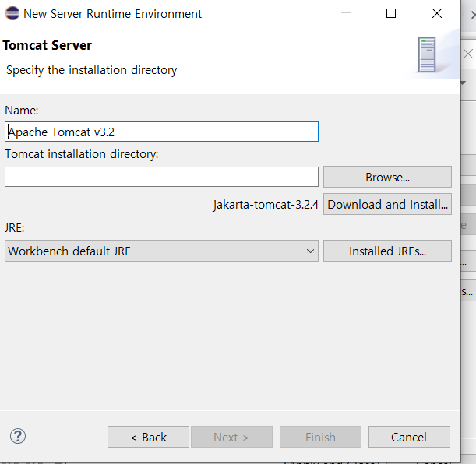Maximize the New Server Runtime window

pos(391,13)
